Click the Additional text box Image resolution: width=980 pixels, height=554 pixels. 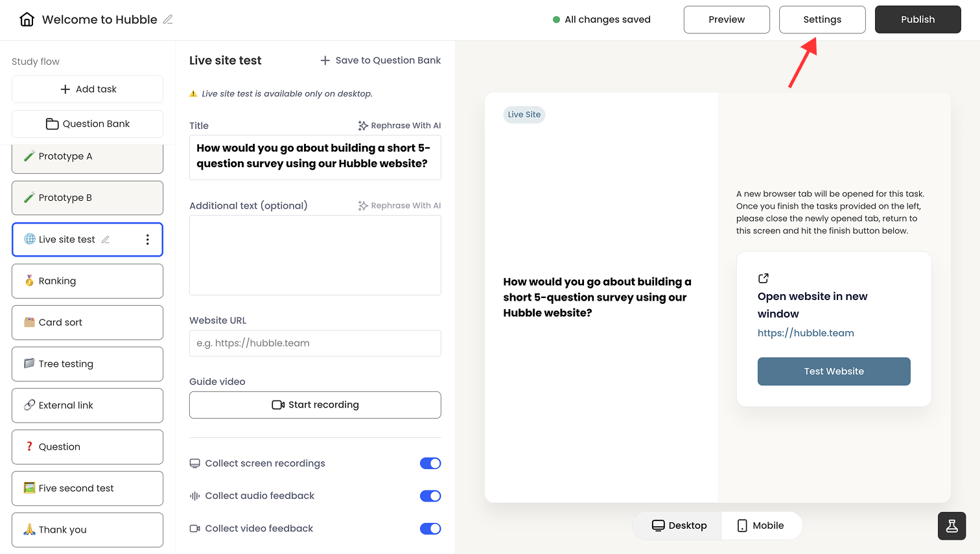click(315, 255)
